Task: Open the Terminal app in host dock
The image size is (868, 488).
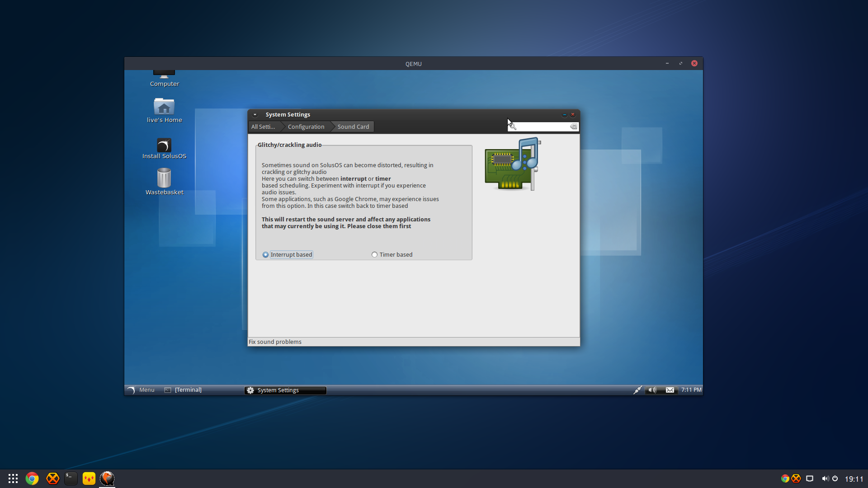Action: point(71,479)
